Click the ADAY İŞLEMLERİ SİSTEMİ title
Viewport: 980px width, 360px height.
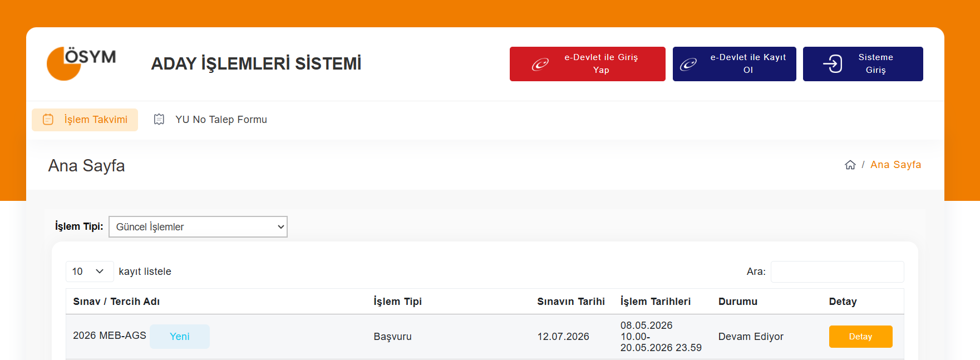coord(256,63)
